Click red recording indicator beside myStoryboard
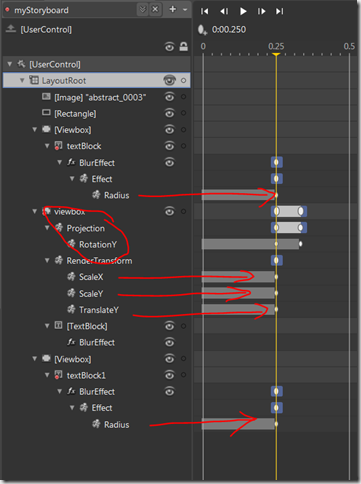The height and width of the screenshot is (484, 361). pyautogui.click(x=7, y=9)
